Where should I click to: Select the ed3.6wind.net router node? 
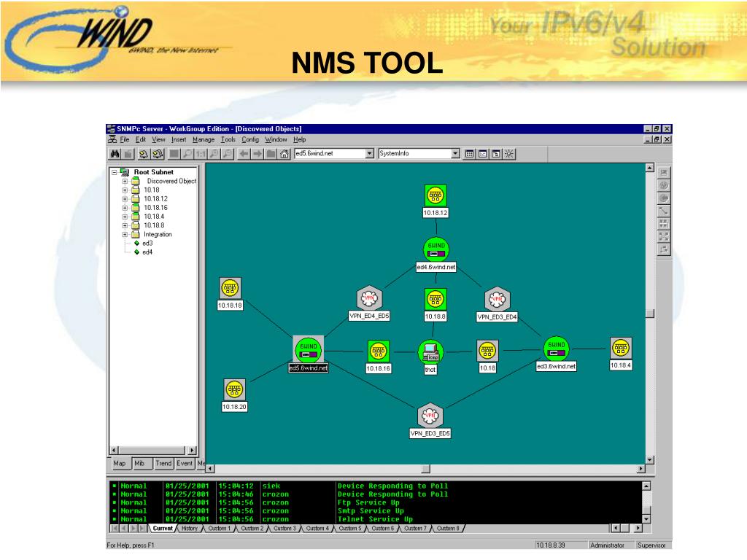tap(557, 349)
